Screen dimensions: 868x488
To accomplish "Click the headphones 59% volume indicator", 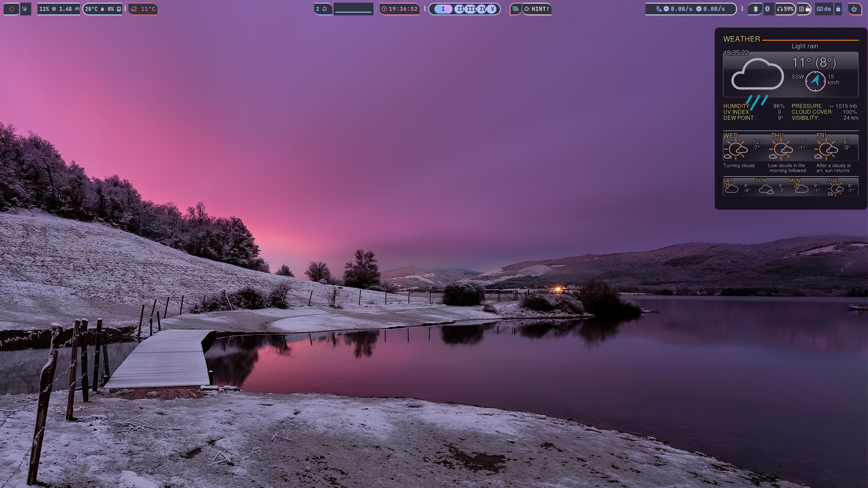I will (x=786, y=9).
